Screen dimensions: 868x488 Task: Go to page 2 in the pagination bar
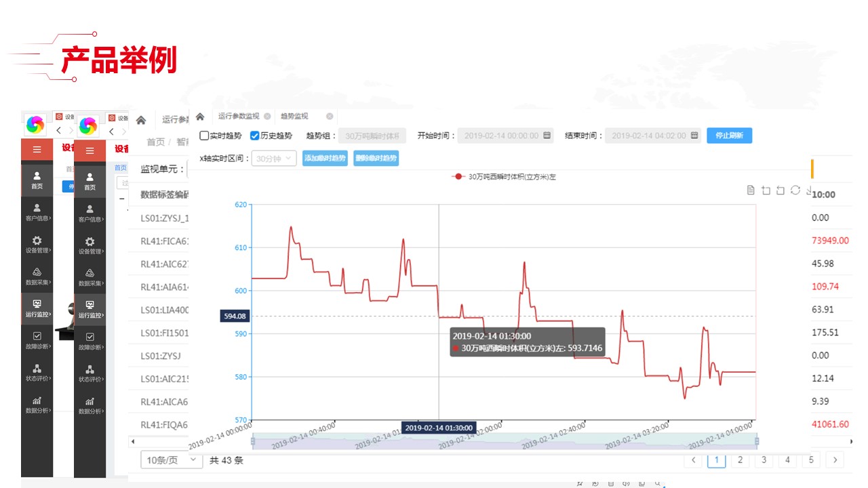pos(740,460)
